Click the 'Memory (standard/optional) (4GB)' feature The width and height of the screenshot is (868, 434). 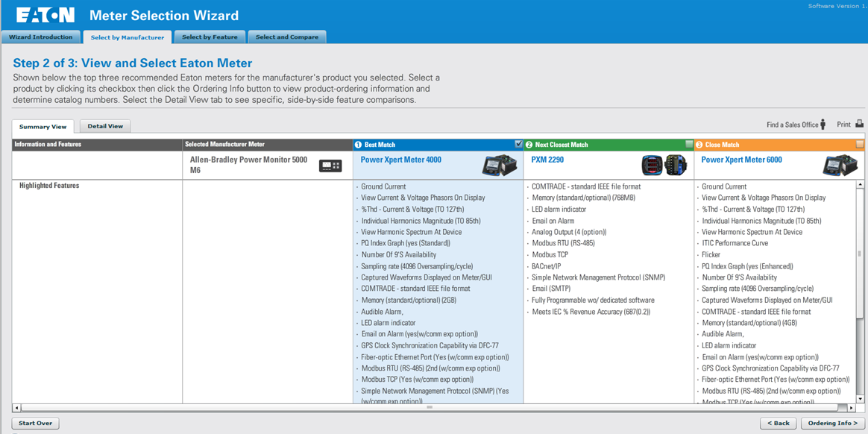(x=749, y=323)
